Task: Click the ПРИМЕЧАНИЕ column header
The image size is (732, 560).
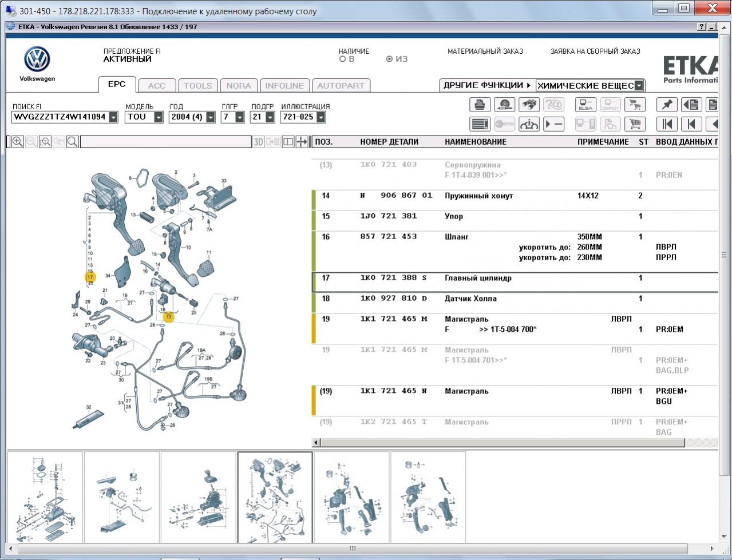Action: click(x=603, y=142)
